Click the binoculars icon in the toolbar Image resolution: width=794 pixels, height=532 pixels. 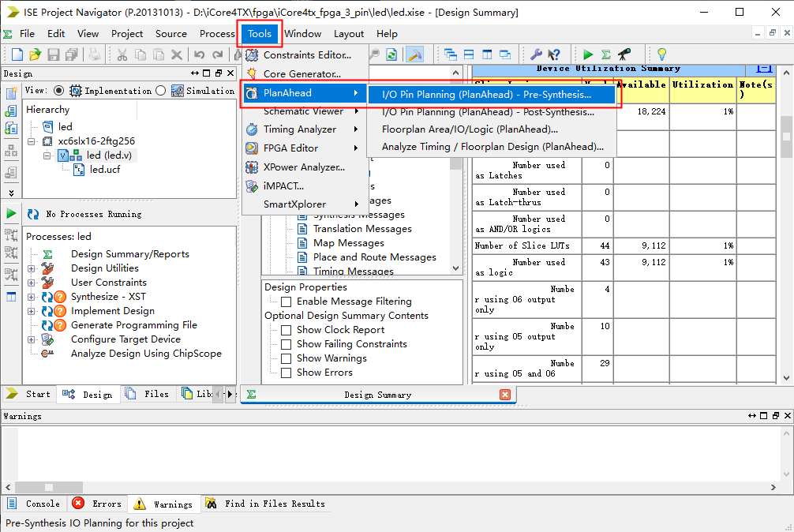click(624, 54)
